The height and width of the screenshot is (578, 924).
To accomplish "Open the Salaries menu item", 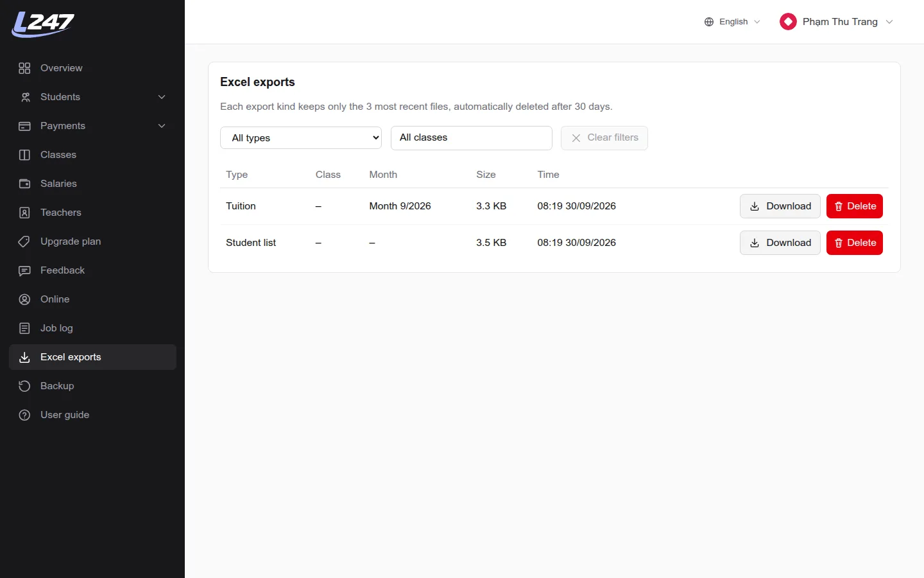I will pos(92,184).
